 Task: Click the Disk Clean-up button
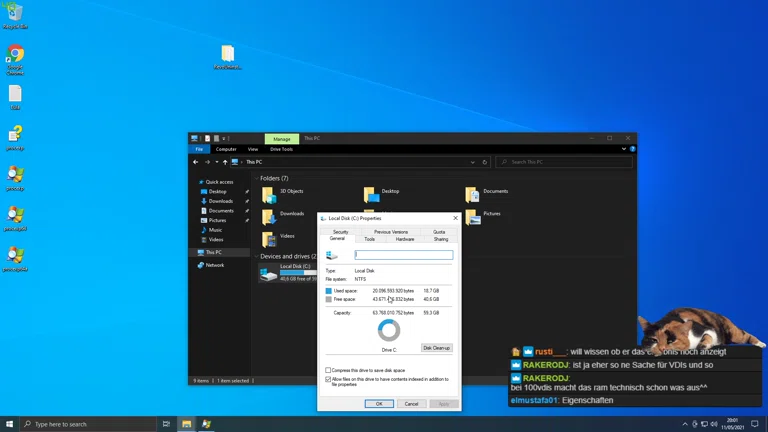tap(436, 348)
